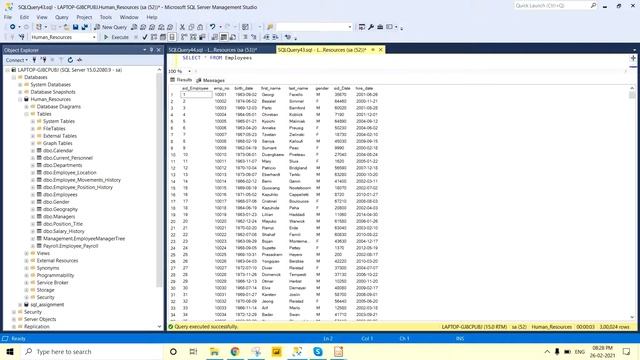Screen dimensions: 640x360
Task: Expand the dbo.Employees table node
Action: [33, 194]
